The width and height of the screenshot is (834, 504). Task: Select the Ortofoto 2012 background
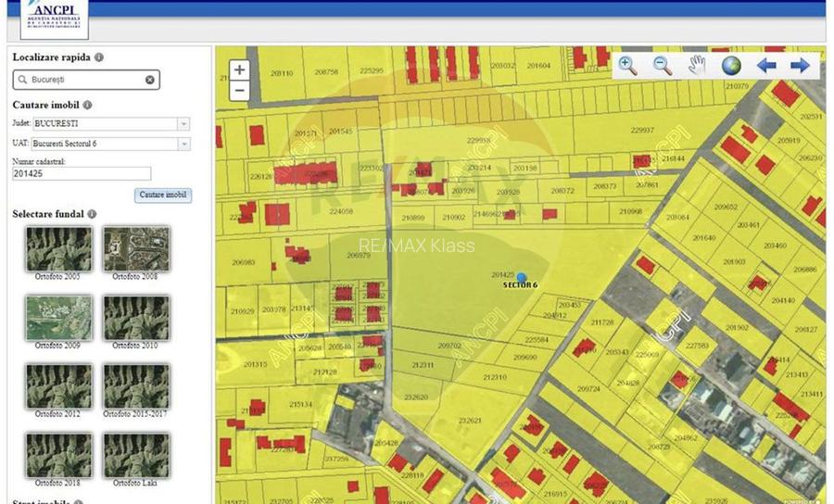pyautogui.click(x=58, y=386)
